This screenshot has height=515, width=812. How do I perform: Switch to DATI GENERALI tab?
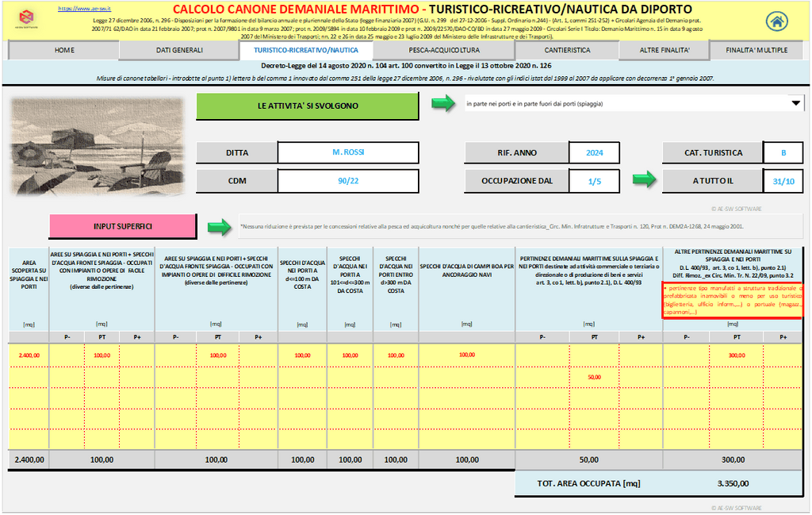tap(179, 50)
